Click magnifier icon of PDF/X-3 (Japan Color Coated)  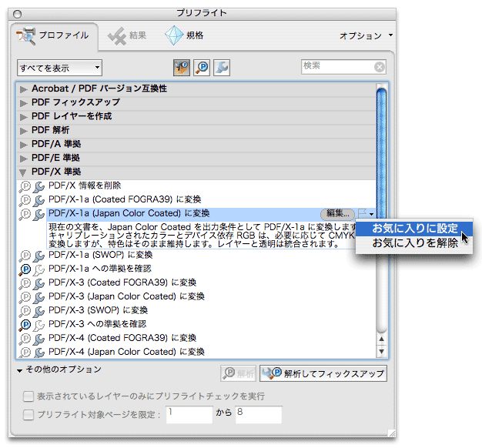pyautogui.click(x=25, y=297)
